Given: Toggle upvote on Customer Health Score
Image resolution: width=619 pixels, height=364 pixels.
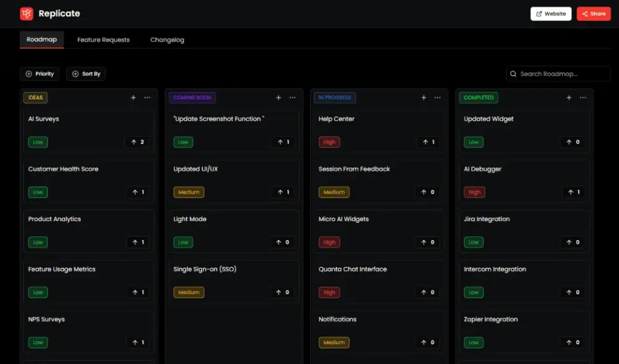Looking at the screenshot, I should click(x=137, y=193).
